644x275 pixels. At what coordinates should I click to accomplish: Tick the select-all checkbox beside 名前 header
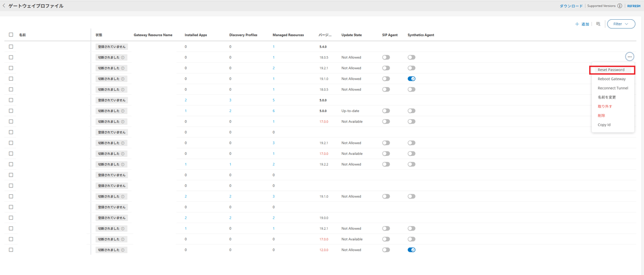(11, 35)
